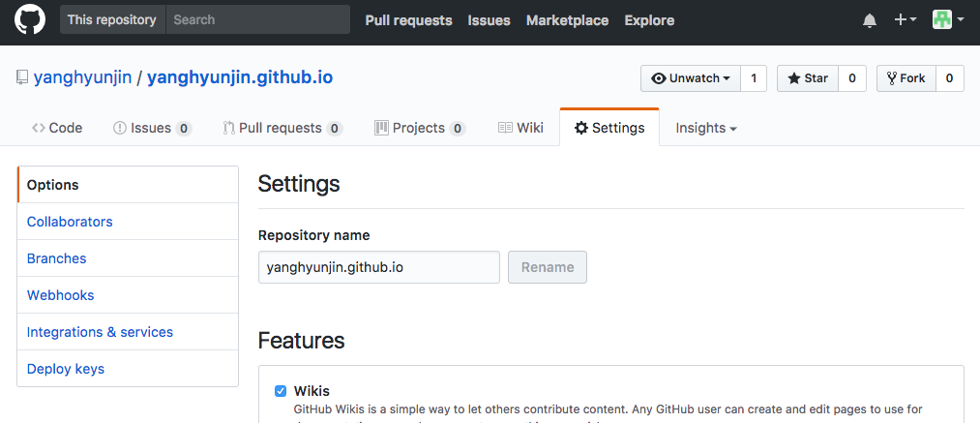The height and width of the screenshot is (423, 980).
Task: Open the plus create-new menu
Action: [x=905, y=20]
